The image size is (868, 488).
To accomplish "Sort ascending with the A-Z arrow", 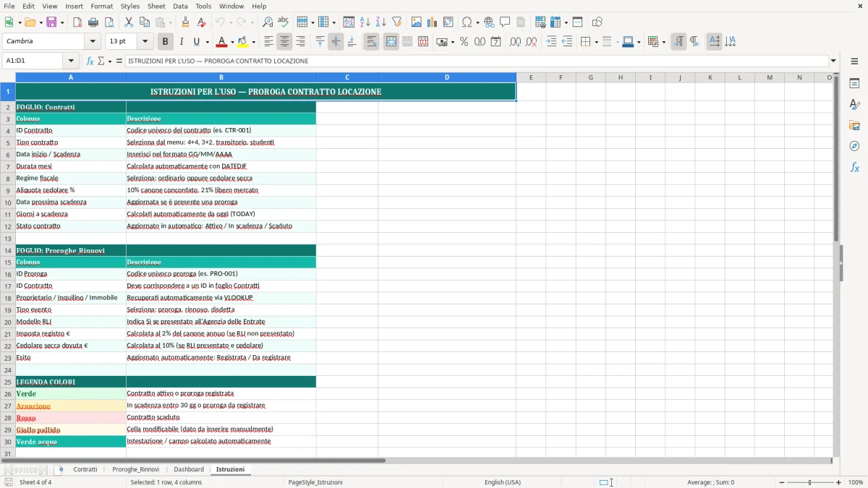I will click(365, 22).
